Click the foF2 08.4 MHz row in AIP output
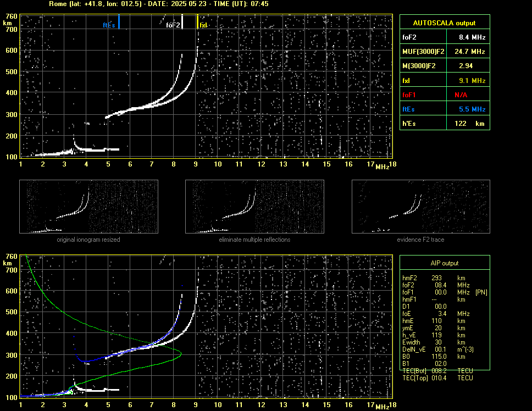Viewport: 532px width, 411px height. [436, 285]
